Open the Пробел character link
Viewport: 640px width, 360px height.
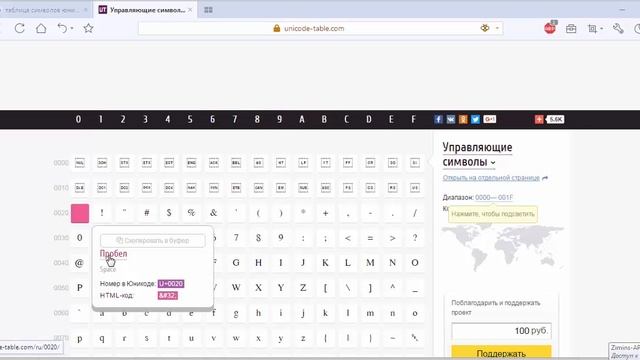pyautogui.click(x=113, y=253)
